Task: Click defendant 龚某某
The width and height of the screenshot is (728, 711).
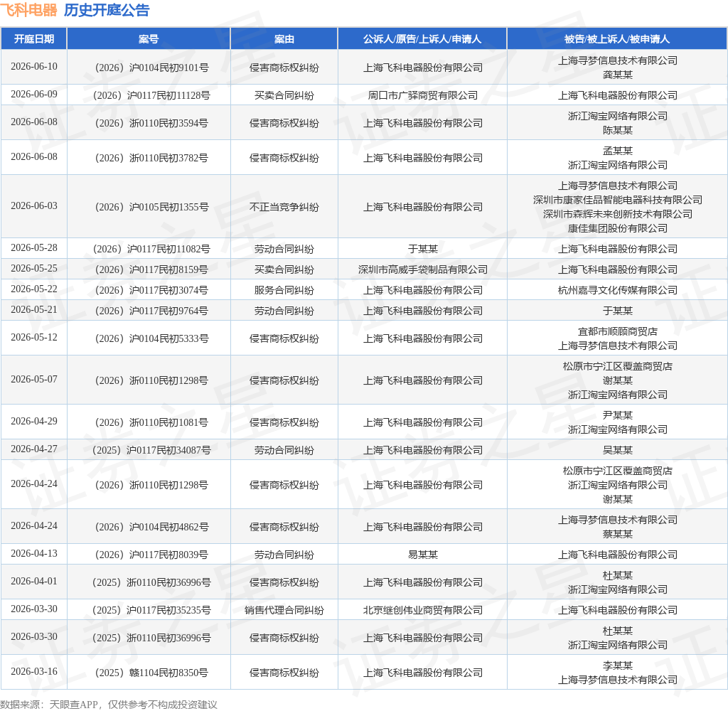Action: [x=618, y=75]
